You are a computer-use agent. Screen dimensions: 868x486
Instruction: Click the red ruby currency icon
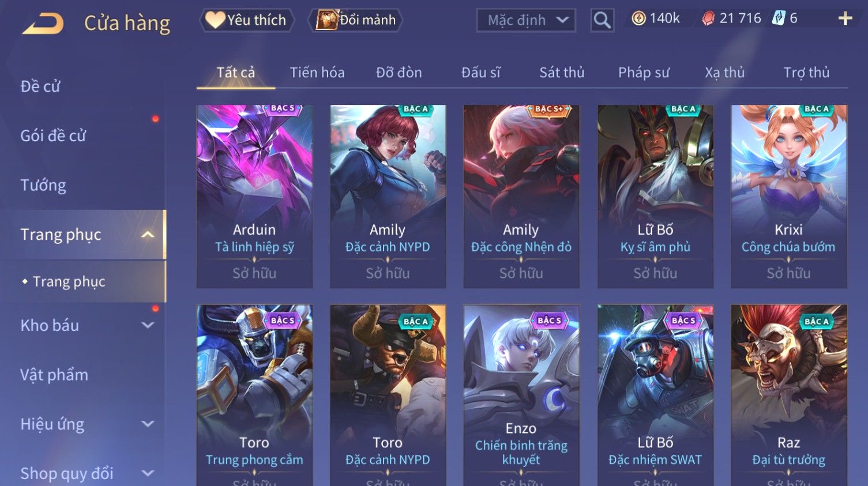(x=708, y=18)
